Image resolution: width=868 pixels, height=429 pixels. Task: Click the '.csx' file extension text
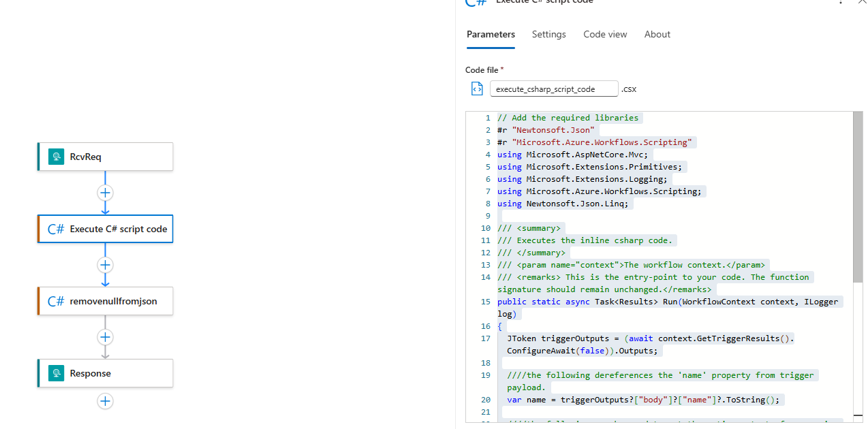[x=629, y=89]
